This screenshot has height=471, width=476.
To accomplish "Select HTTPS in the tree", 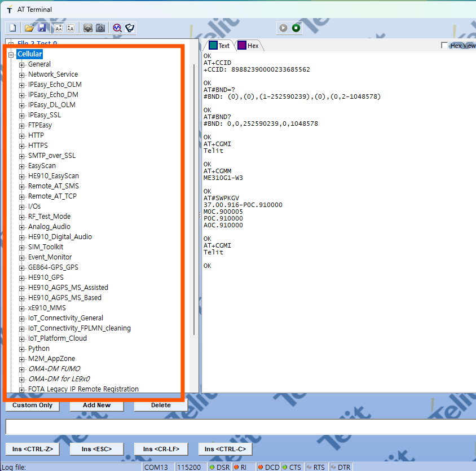I will click(x=38, y=146).
